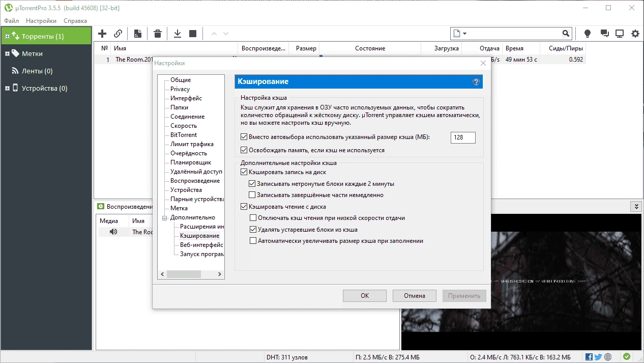
Task: Click Add Torrent from URL link icon
Action: click(118, 34)
